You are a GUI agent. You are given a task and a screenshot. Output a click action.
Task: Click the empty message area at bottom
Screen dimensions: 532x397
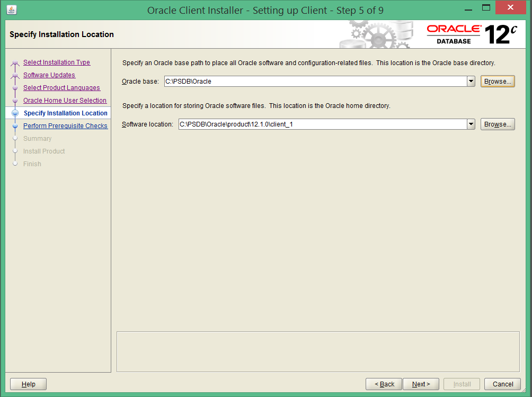tap(318, 351)
